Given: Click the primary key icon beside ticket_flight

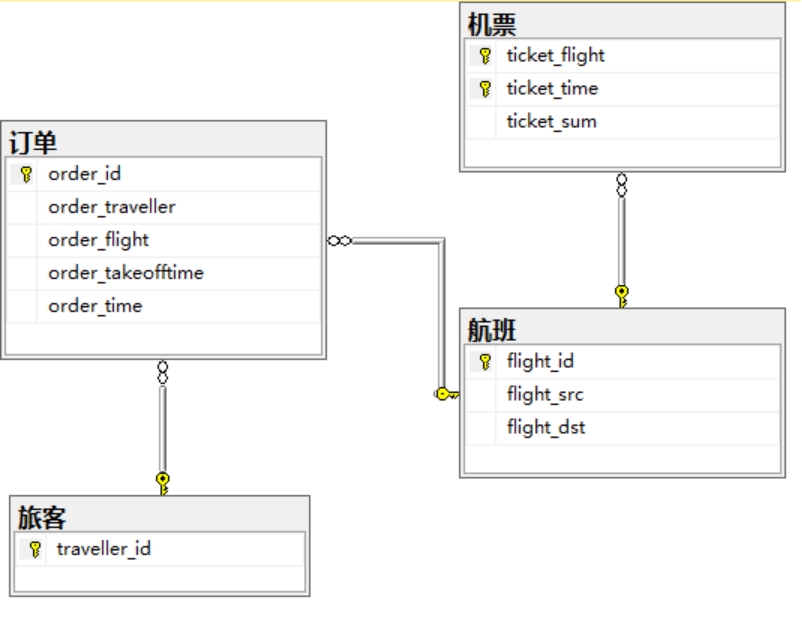Looking at the screenshot, I should pos(485,55).
